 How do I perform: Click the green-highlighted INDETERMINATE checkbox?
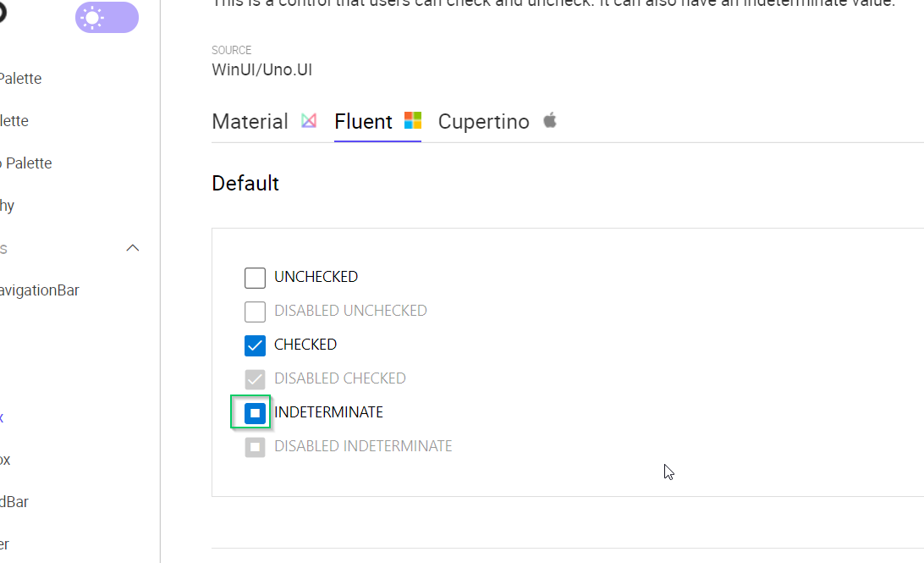coord(254,413)
